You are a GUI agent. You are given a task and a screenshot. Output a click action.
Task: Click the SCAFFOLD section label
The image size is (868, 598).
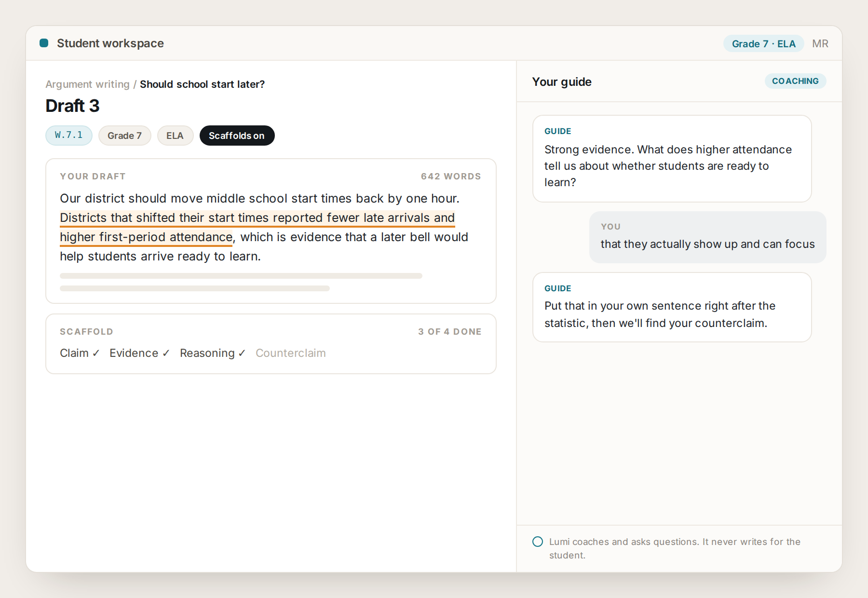click(x=86, y=332)
